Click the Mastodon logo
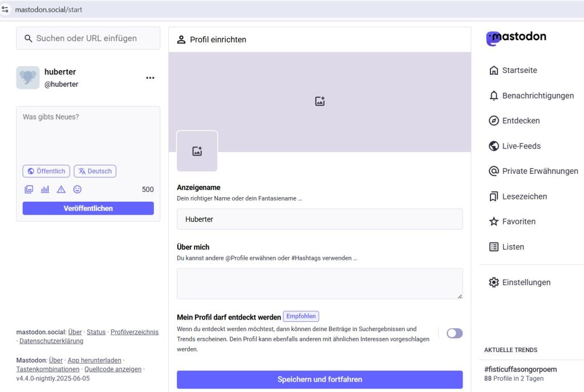584x392 pixels. 516,38
